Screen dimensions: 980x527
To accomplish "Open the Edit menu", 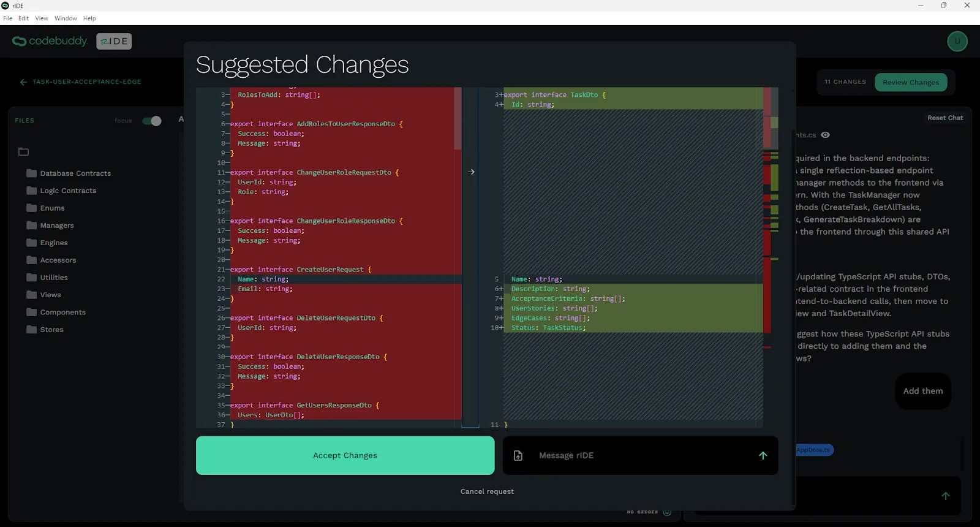I will click(23, 18).
